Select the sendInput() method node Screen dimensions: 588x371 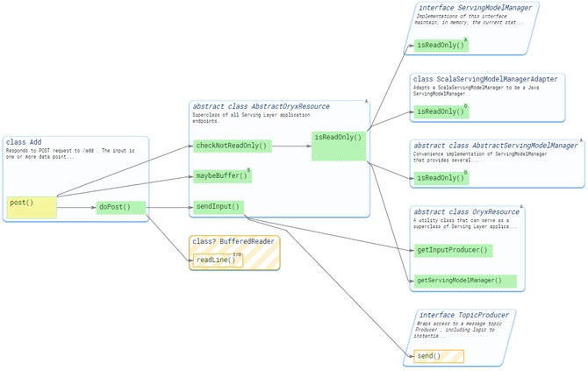[x=219, y=207]
